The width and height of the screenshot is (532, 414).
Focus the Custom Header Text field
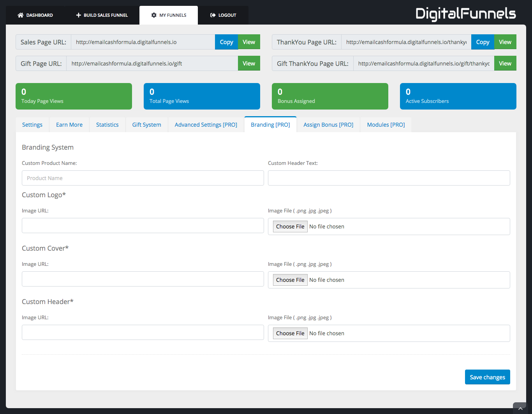click(389, 178)
